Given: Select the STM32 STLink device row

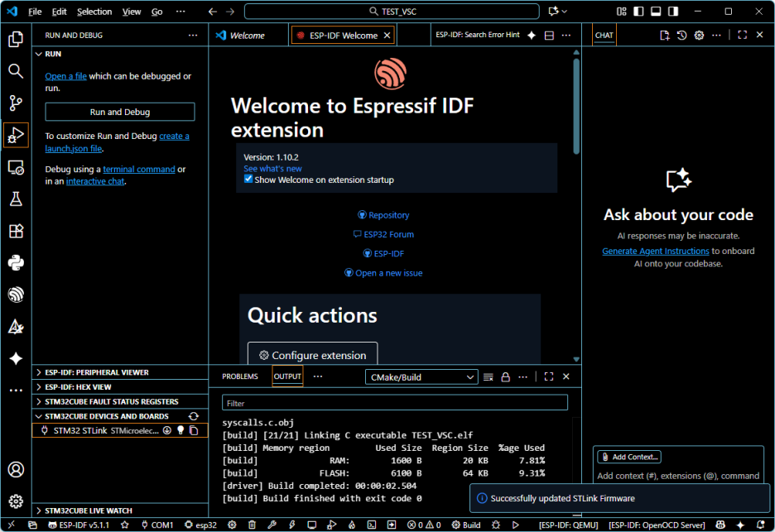Looking at the screenshot, I should (x=120, y=430).
